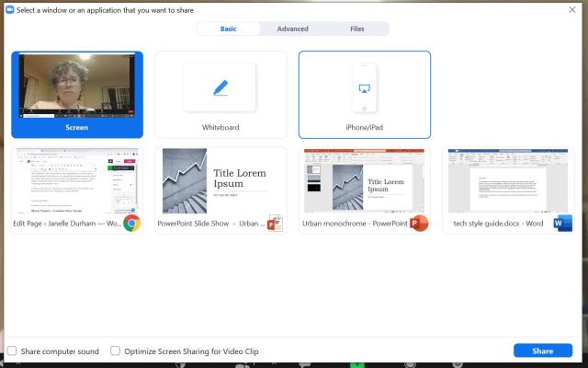Click the iPhone/iPad AirPlay device icon
The image size is (588, 368).
point(365,88)
